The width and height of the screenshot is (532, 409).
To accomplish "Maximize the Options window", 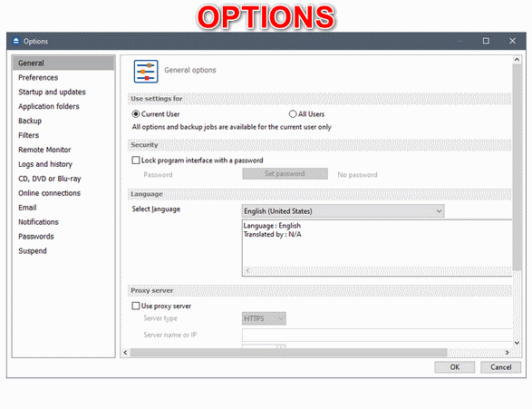I will point(486,41).
